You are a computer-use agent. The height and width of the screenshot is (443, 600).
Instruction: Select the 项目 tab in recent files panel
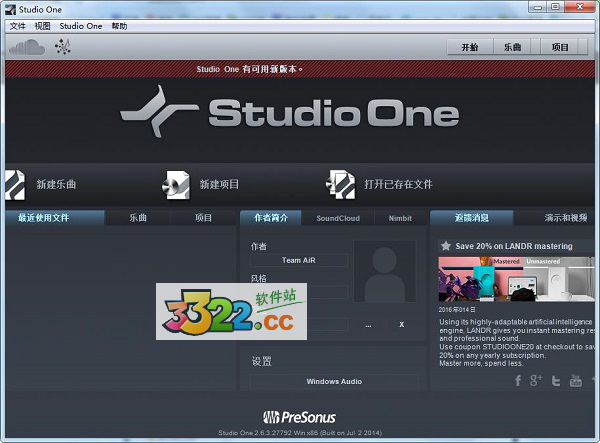click(203, 218)
